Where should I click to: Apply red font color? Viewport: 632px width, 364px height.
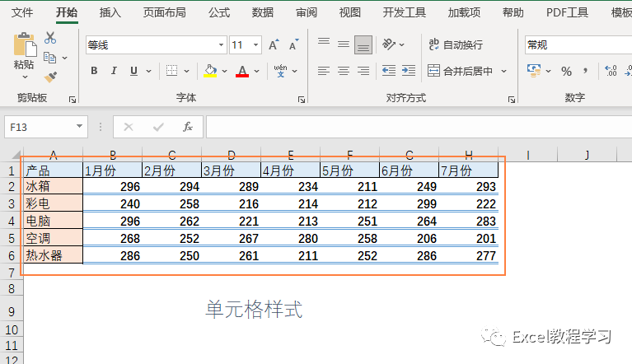tap(241, 72)
